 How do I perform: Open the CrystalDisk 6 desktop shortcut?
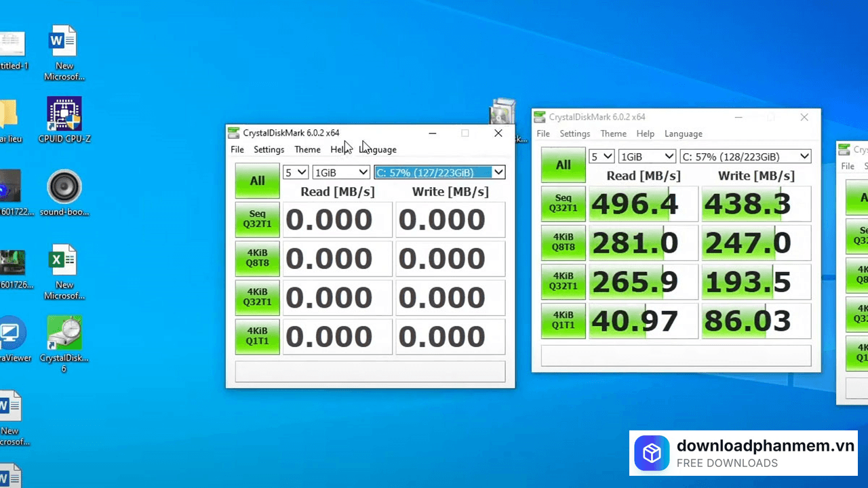point(64,333)
